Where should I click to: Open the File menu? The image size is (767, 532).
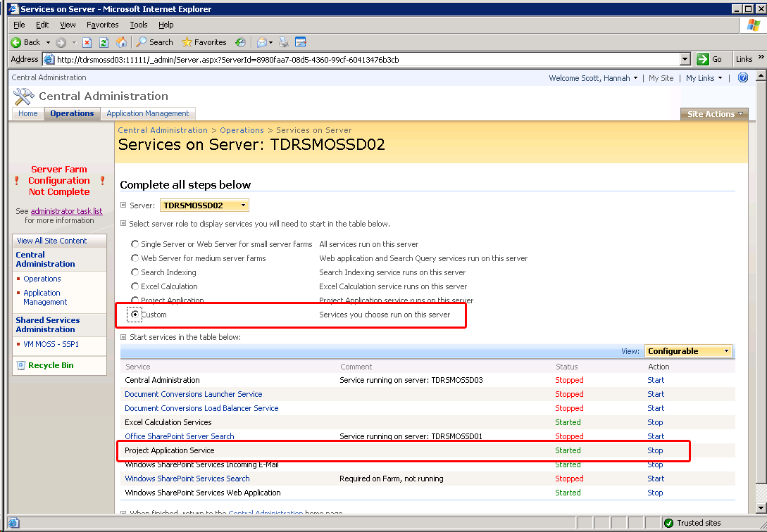tap(19, 25)
